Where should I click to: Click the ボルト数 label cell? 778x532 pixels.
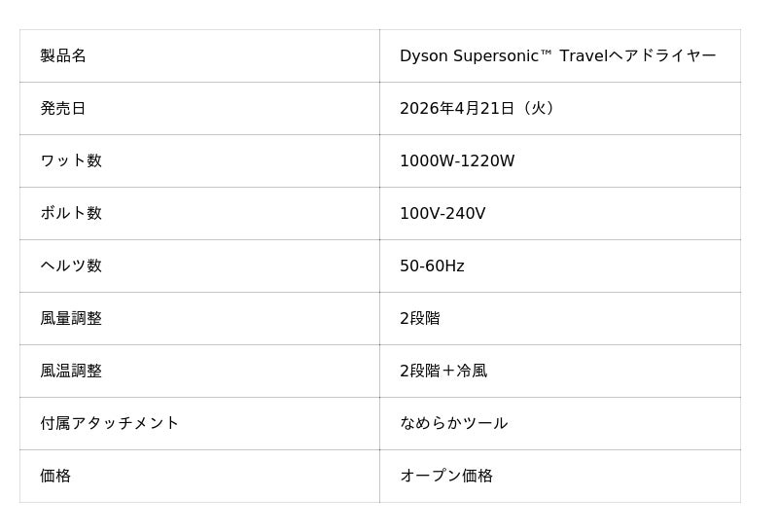(71, 214)
